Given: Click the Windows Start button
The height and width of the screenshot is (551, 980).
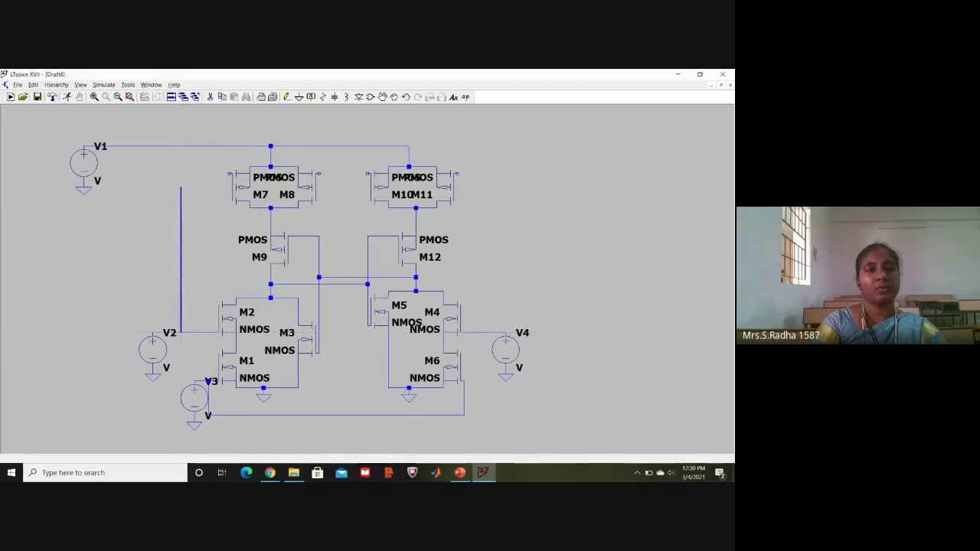Looking at the screenshot, I should (x=11, y=473).
